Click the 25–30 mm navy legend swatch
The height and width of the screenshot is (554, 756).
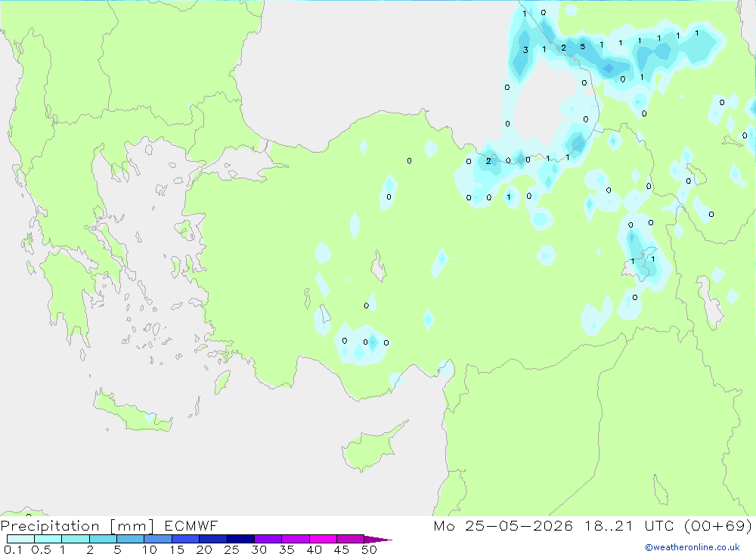pyautogui.click(x=240, y=539)
